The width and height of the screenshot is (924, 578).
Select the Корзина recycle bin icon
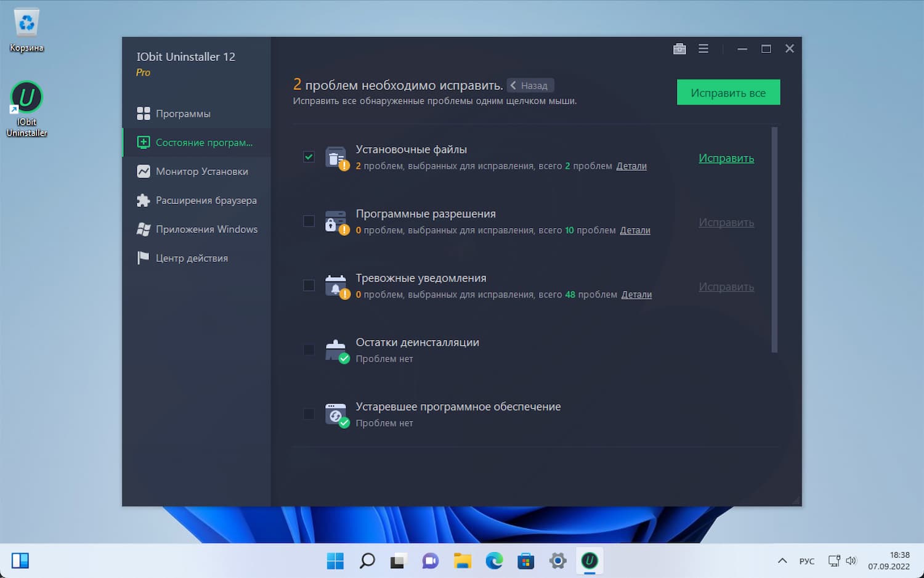26,30
